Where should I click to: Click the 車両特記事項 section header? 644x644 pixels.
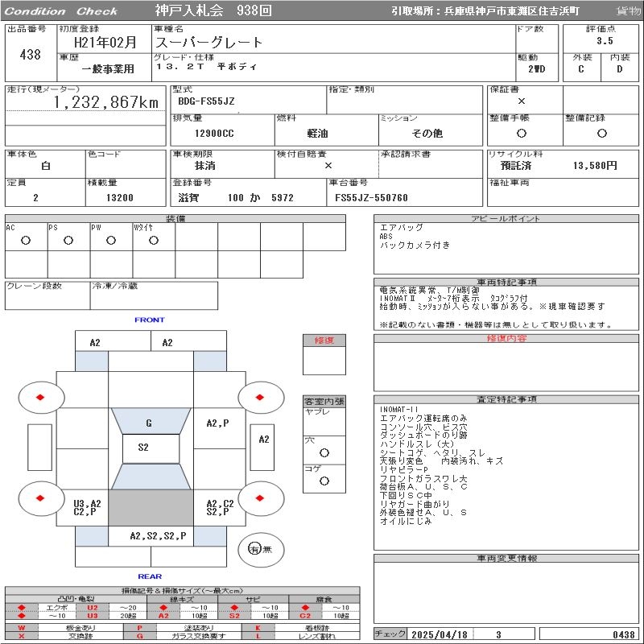click(x=506, y=283)
